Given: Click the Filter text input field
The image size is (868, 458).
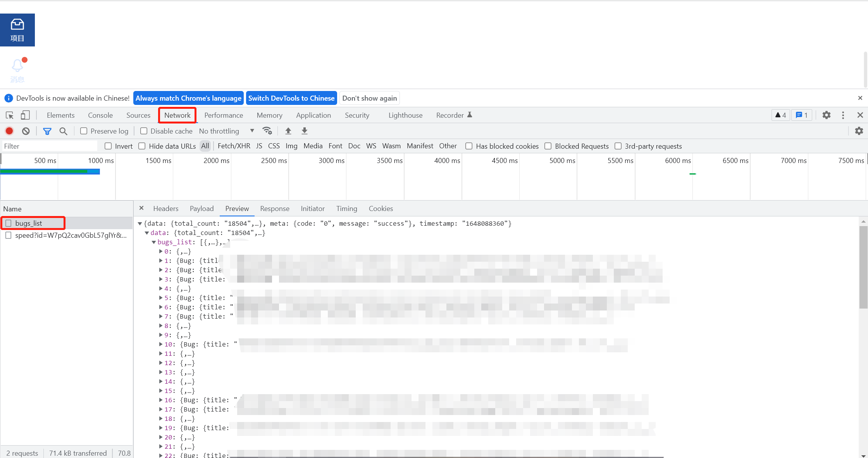Looking at the screenshot, I should 50,146.
